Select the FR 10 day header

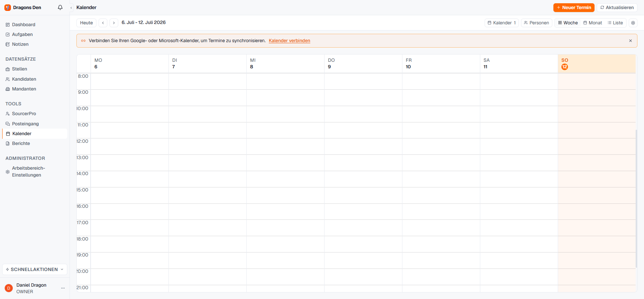441,64
